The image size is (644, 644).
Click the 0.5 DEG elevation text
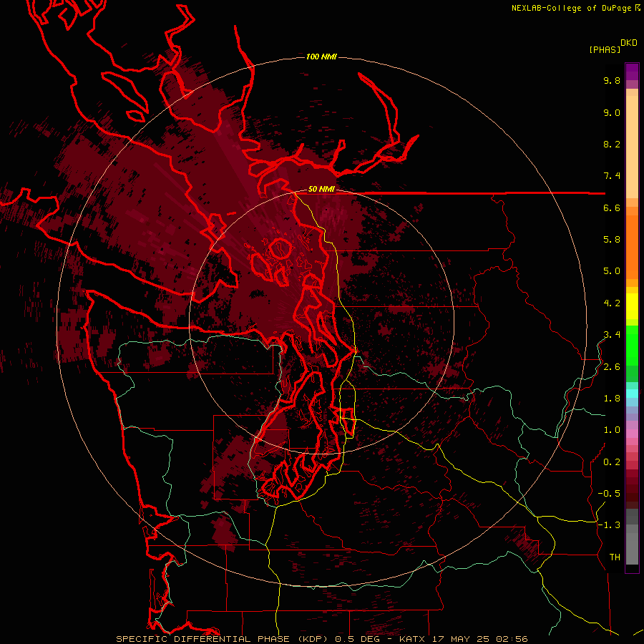[x=357, y=639]
